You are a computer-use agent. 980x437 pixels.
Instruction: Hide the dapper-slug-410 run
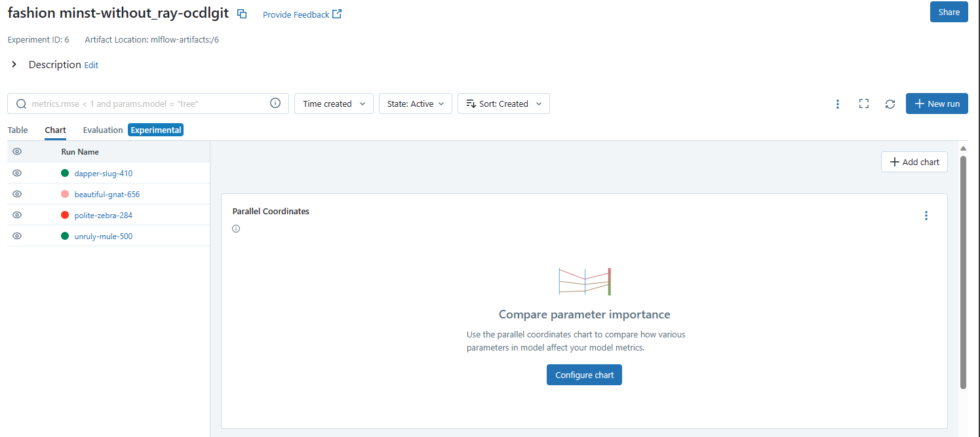(x=17, y=173)
